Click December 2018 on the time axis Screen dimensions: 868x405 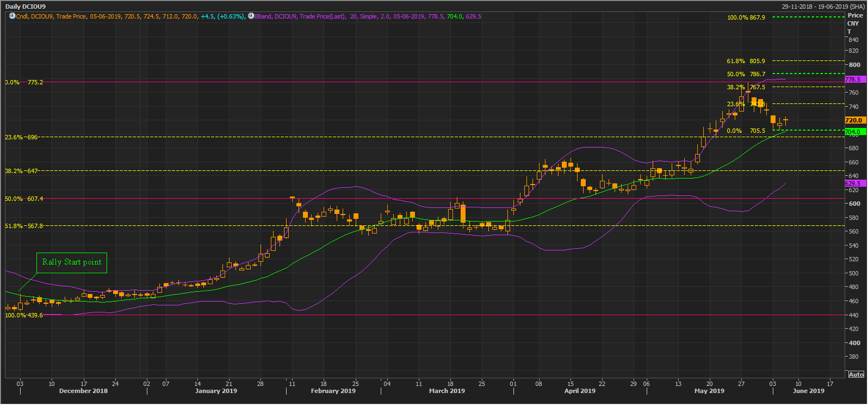pos(83,391)
